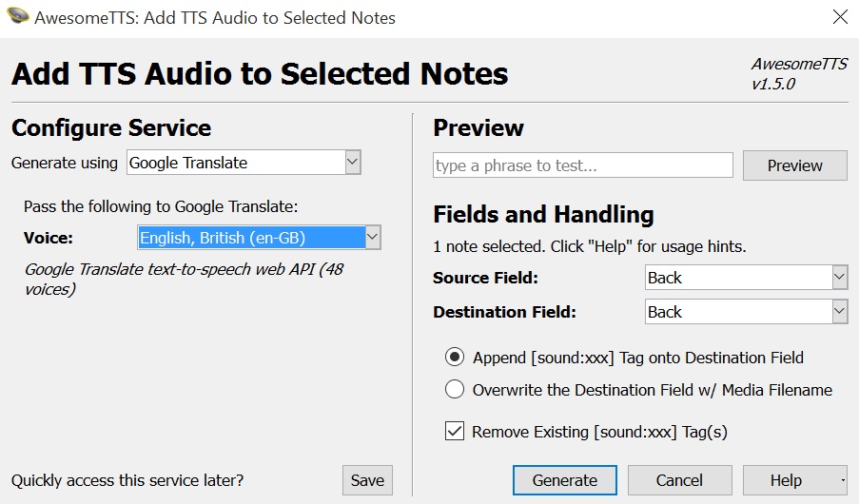Save the service preset
Image resolution: width=859 pixels, height=504 pixels.
pyautogui.click(x=367, y=480)
